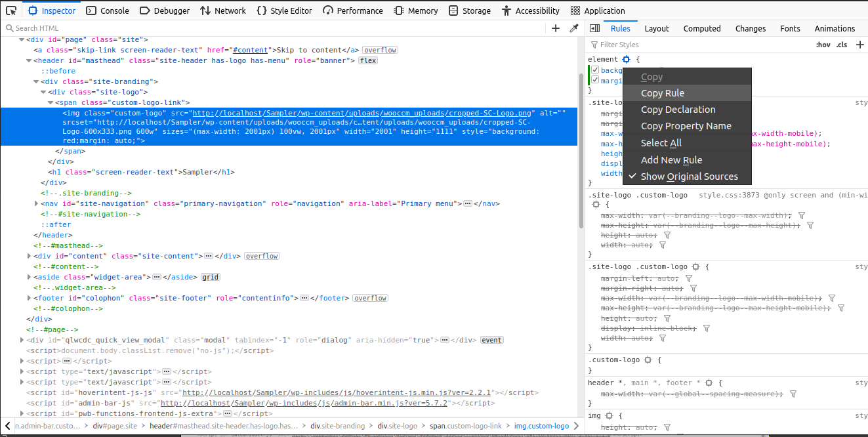Open the hoverintent-js.min.js script link

click(338, 392)
